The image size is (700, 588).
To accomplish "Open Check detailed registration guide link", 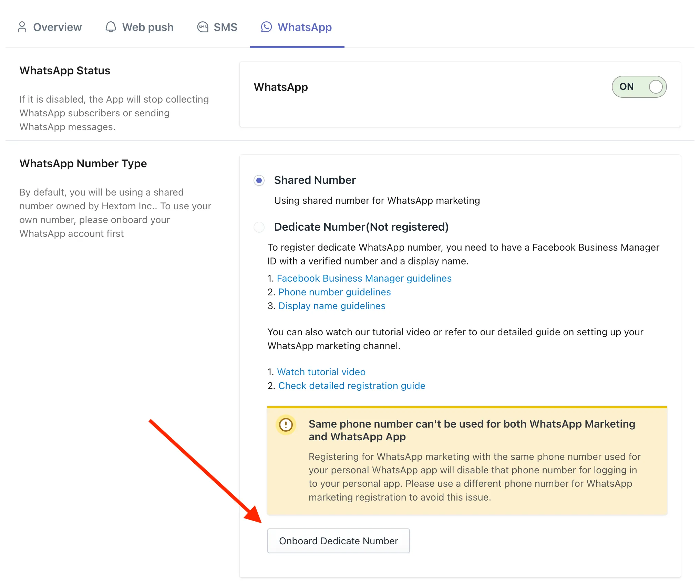I will [352, 386].
